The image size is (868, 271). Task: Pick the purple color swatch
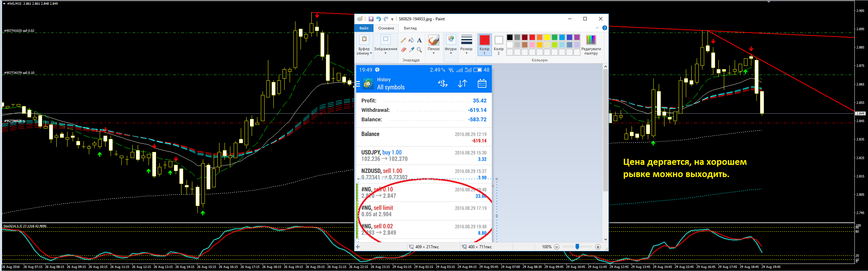click(x=577, y=37)
